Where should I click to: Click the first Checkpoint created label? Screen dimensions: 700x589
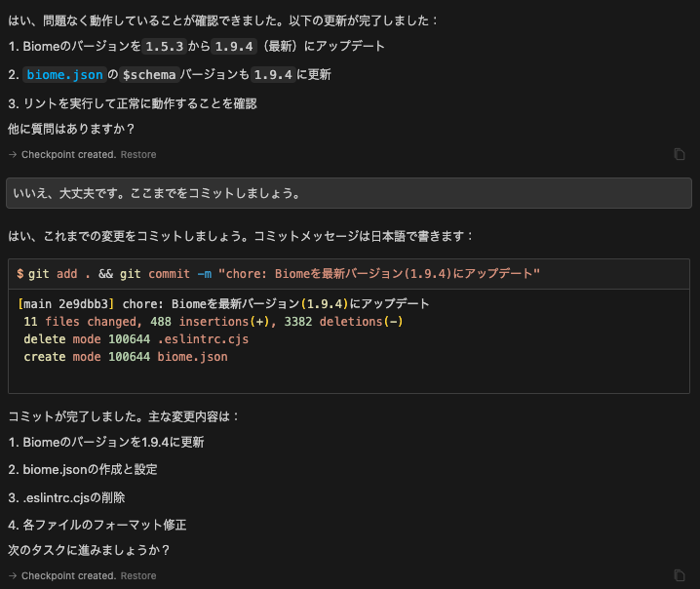click(69, 154)
